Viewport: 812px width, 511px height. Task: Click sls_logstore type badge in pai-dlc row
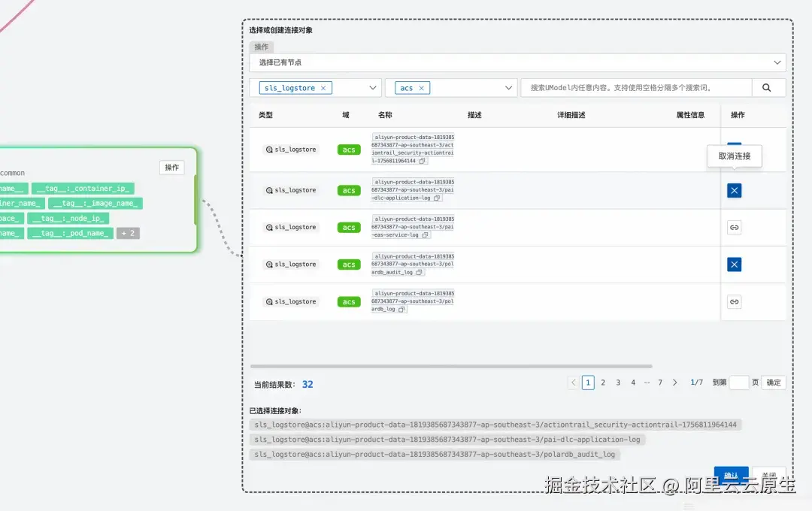pos(290,191)
